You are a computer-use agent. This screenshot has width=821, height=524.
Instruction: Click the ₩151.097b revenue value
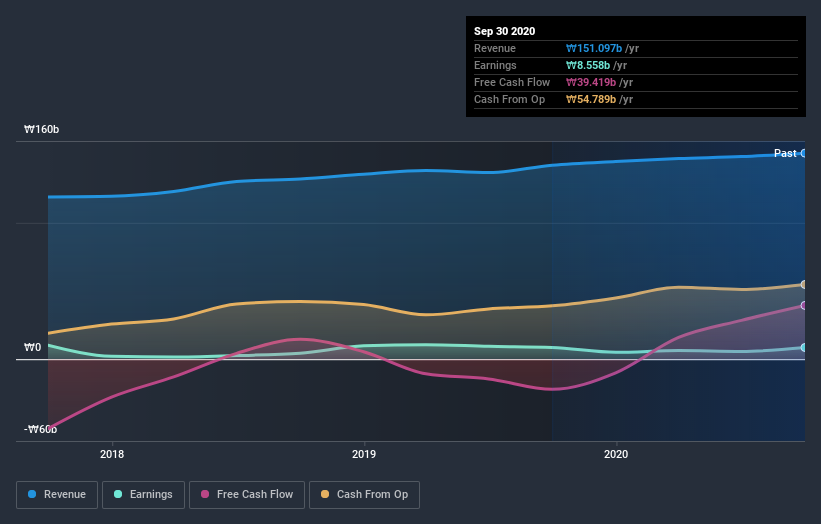(x=594, y=48)
